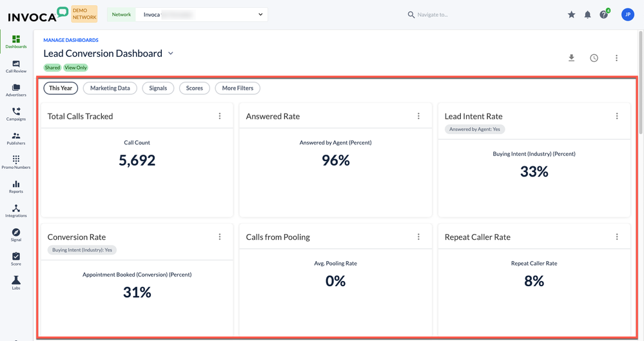This screenshot has height=341, width=644.
Task: Click the 33% buying intent value
Action: click(534, 171)
